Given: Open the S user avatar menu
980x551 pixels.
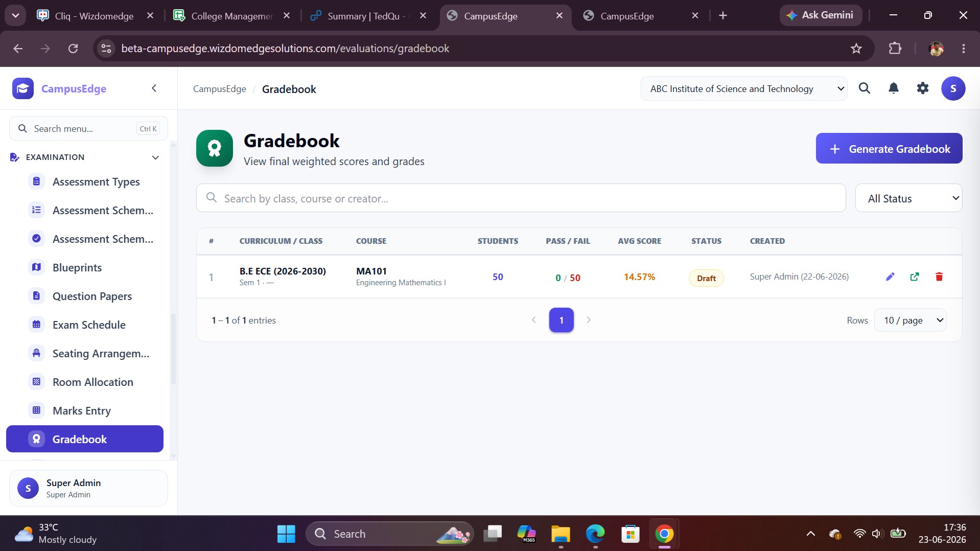Looking at the screenshot, I should [953, 88].
